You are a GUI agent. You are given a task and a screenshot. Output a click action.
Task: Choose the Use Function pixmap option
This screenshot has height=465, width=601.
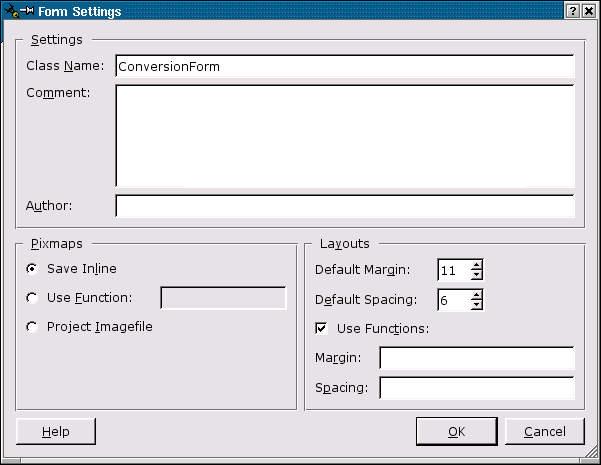click(33, 297)
